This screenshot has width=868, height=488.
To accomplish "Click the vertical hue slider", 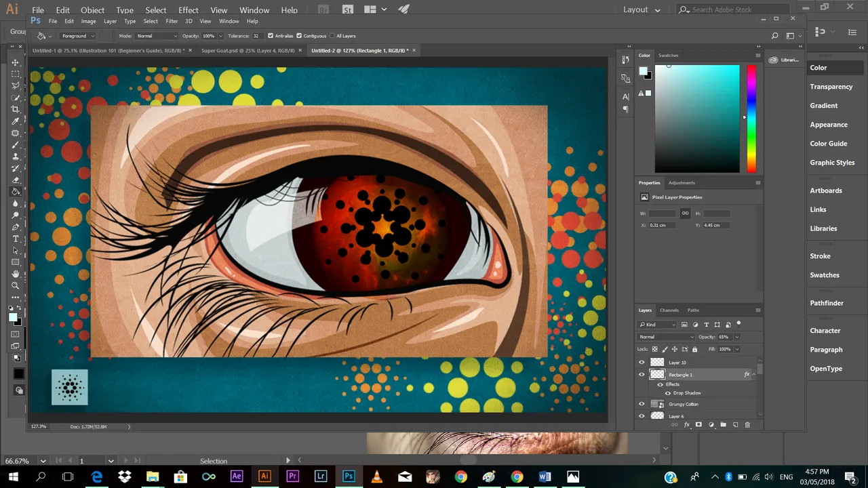I will [751, 119].
